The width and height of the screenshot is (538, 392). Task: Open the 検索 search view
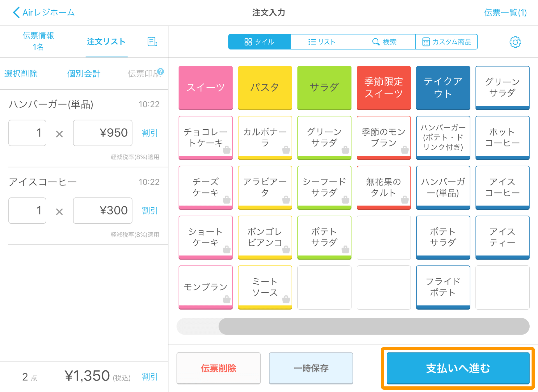tap(384, 42)
